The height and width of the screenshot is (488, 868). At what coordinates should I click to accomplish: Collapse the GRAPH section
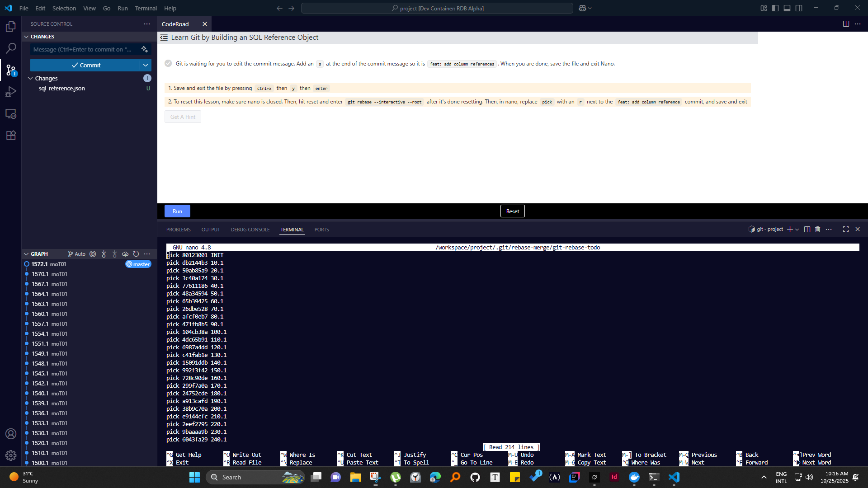(26, 254)
